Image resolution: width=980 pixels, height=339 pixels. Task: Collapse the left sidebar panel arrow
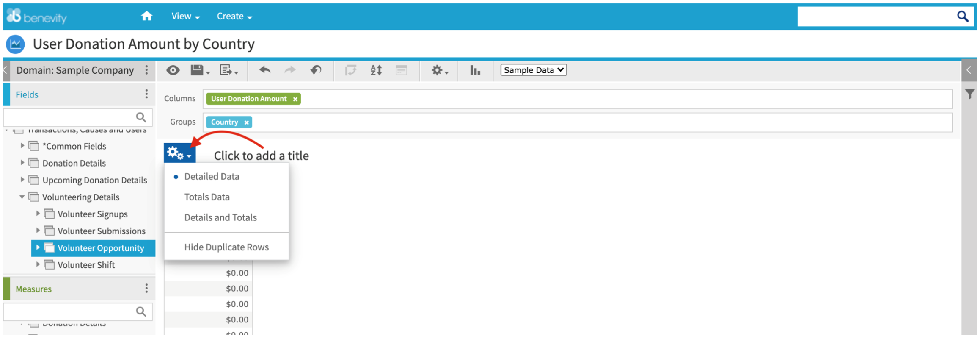point(6,70)
